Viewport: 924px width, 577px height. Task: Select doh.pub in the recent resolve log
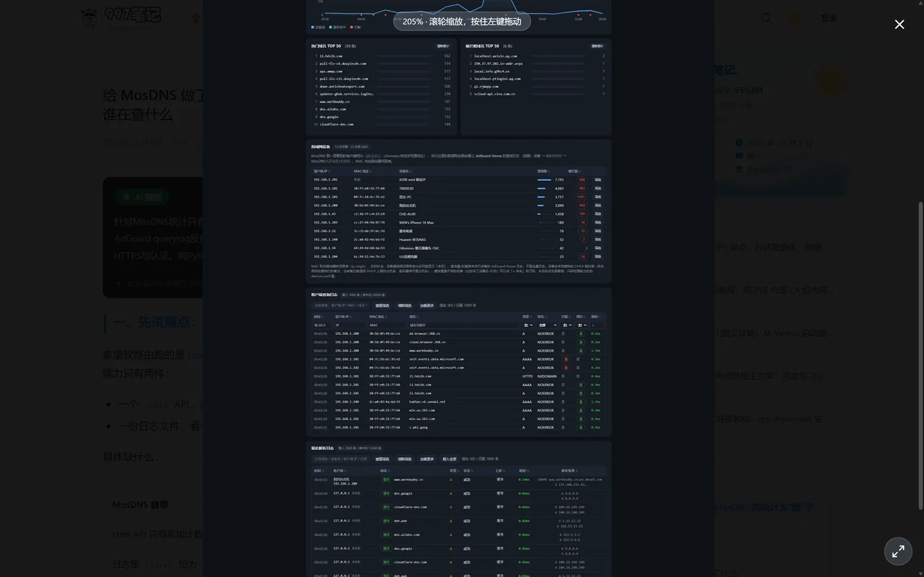pyautogui.click(x=400, y=521)
